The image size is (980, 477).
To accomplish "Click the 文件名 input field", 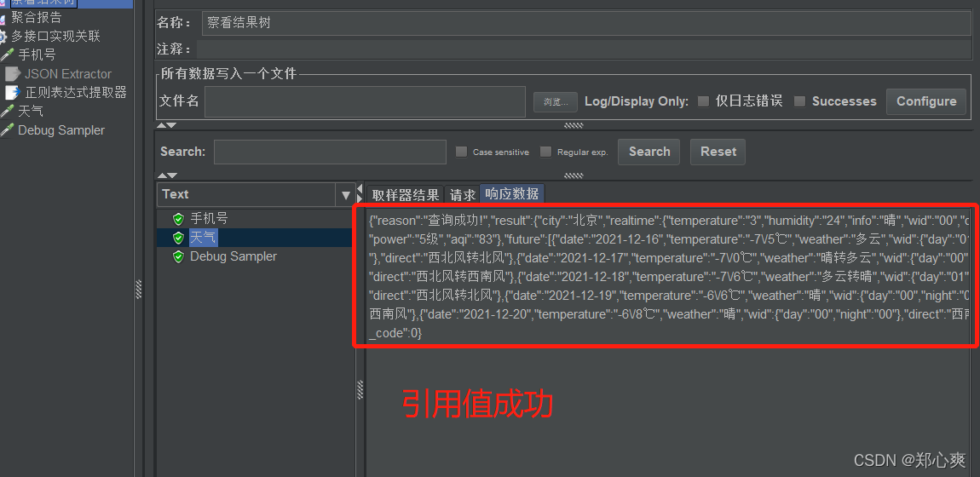I will [x=365, y=101].
